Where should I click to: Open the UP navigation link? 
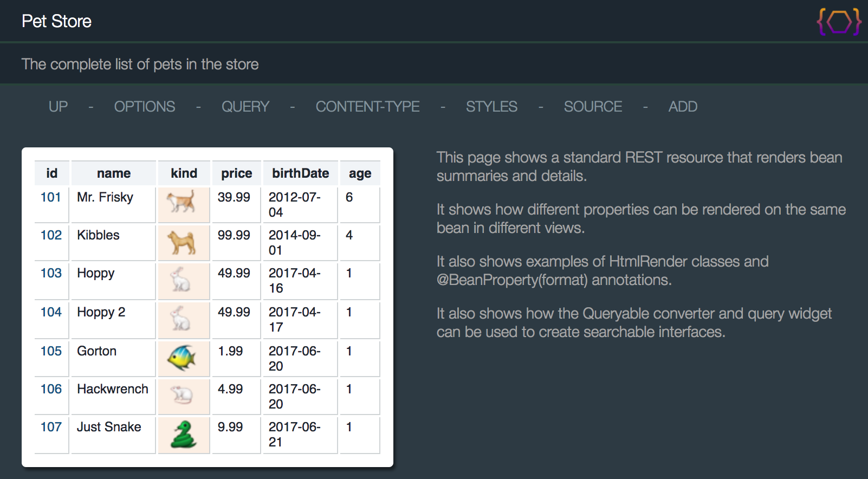[59, 107]
